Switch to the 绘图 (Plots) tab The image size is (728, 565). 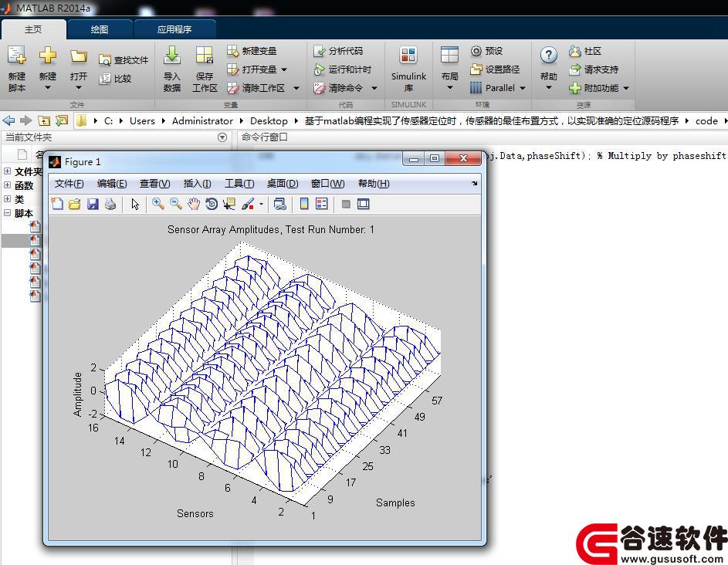point(100,29)
